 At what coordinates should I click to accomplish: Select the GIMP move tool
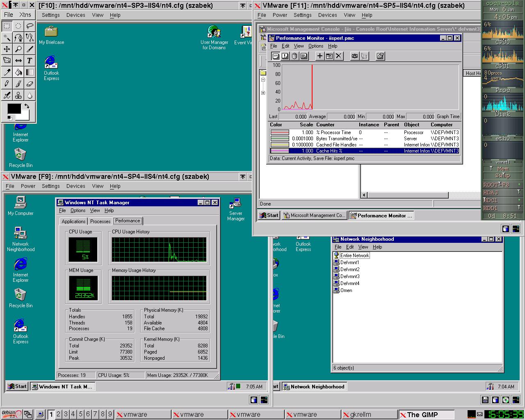click(7, 49)
